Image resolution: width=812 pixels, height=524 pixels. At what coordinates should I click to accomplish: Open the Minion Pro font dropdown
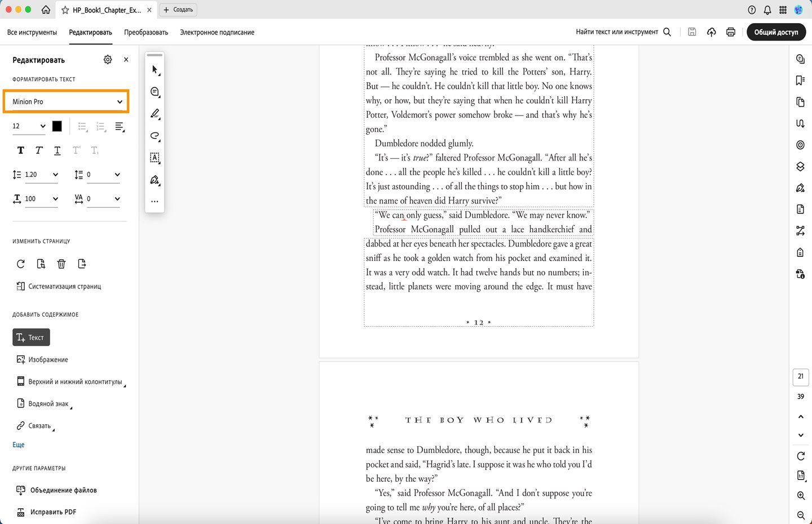pos(67,102)
